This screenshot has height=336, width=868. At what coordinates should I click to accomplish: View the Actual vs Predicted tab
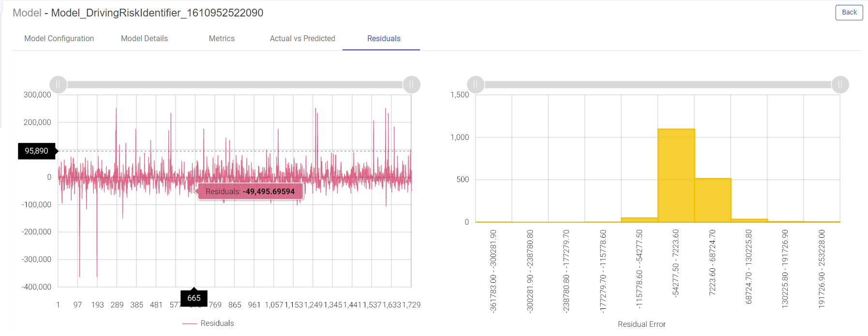coord(302,39)
